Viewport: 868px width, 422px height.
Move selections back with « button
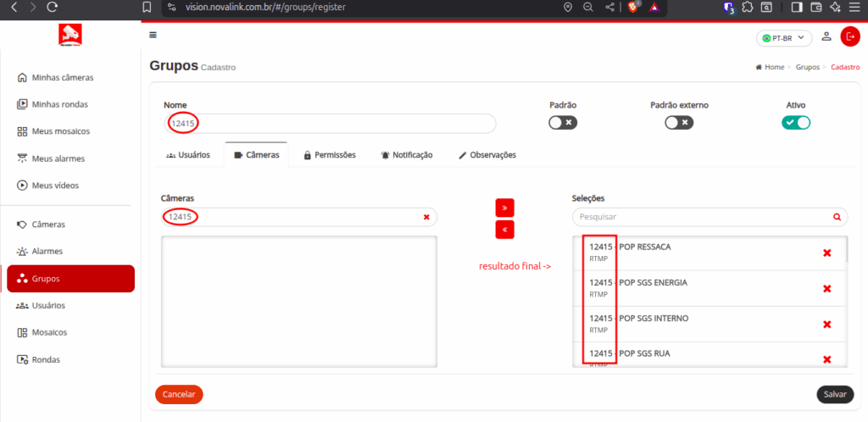pos(505,229)
